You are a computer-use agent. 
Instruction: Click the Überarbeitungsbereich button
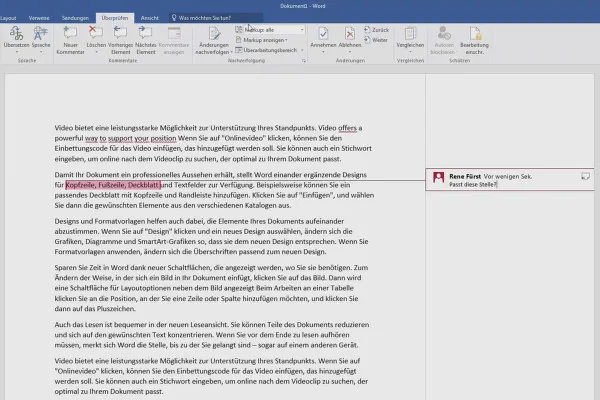(267, 50)
